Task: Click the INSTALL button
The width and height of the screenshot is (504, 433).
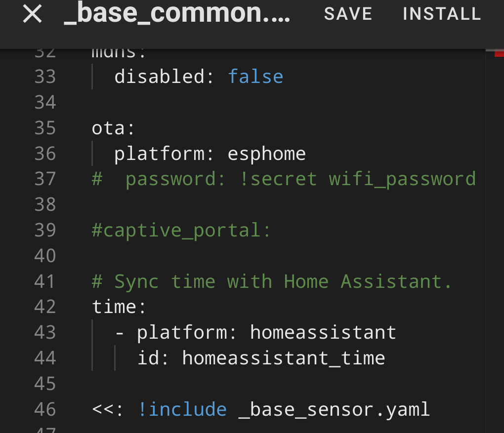Action: tap(442, 14)
